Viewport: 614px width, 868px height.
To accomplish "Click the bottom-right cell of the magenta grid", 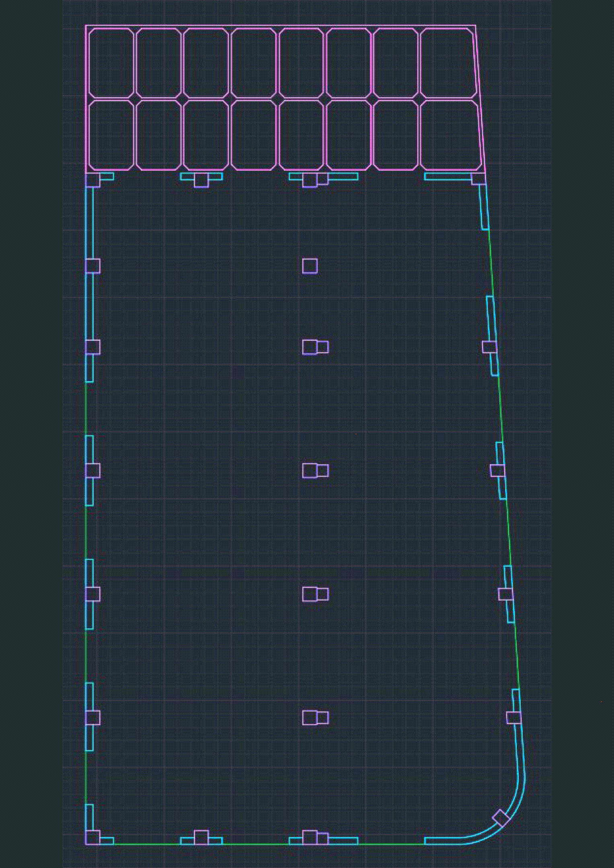I will tap(450, 135).
